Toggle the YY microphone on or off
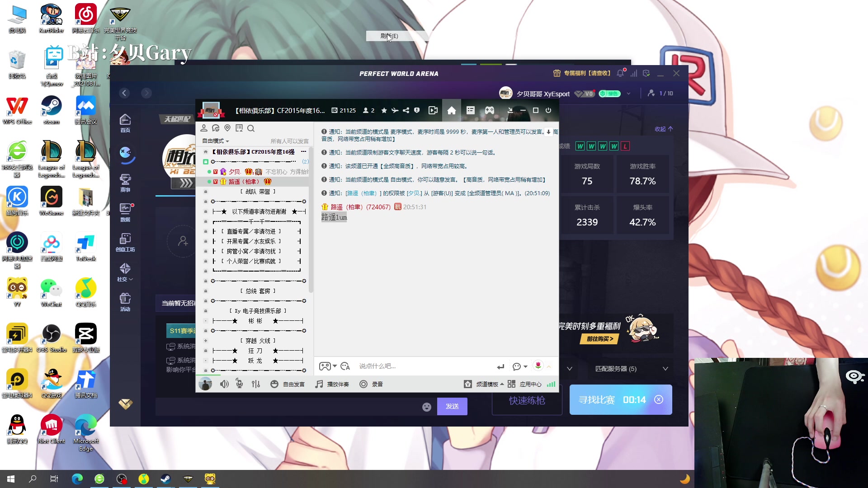This screenshot has height=488, width=868. tap(239, 384)
